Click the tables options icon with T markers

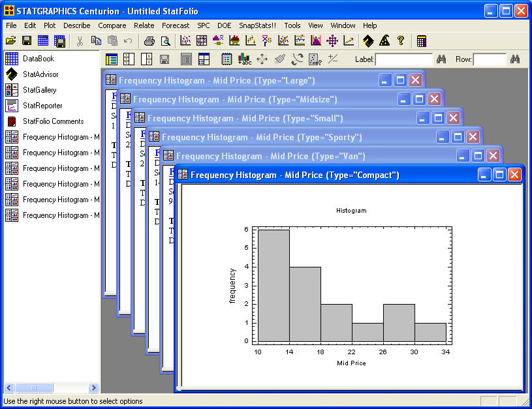129,59
